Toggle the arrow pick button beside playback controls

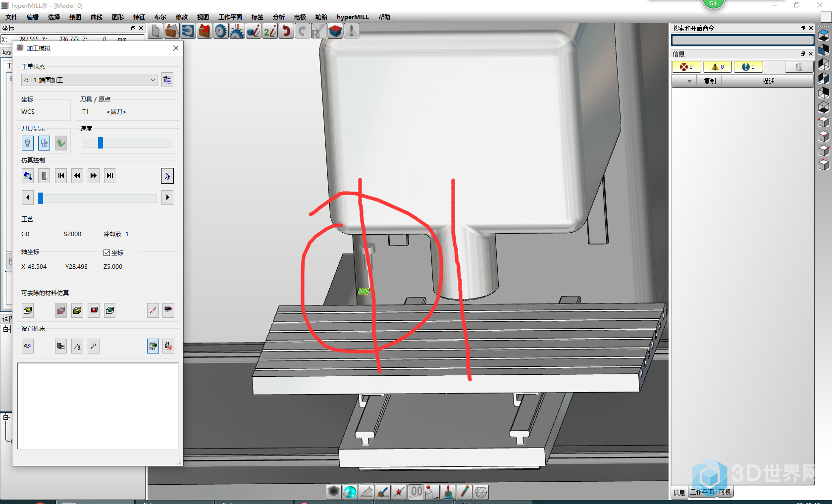tap(167, 176)
